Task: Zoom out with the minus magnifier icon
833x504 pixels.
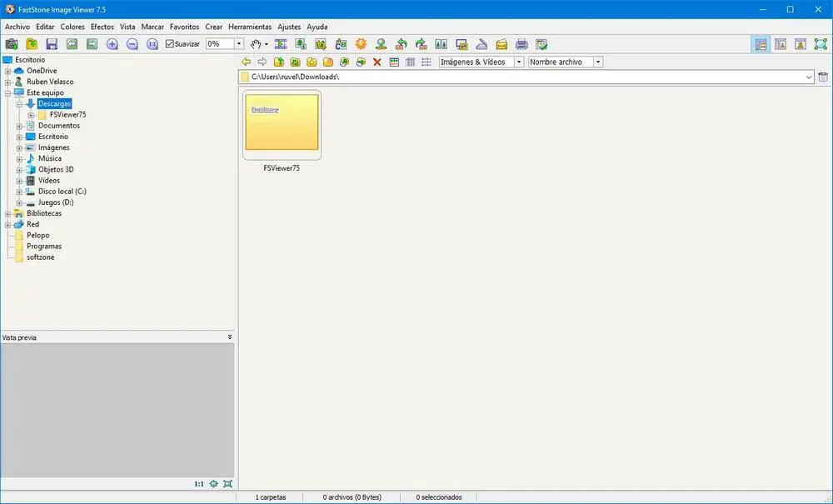Action: coord(132,44)
